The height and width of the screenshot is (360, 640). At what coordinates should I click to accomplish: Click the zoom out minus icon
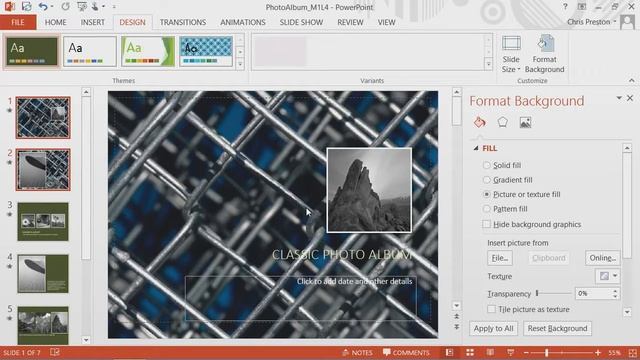[526, 352]
